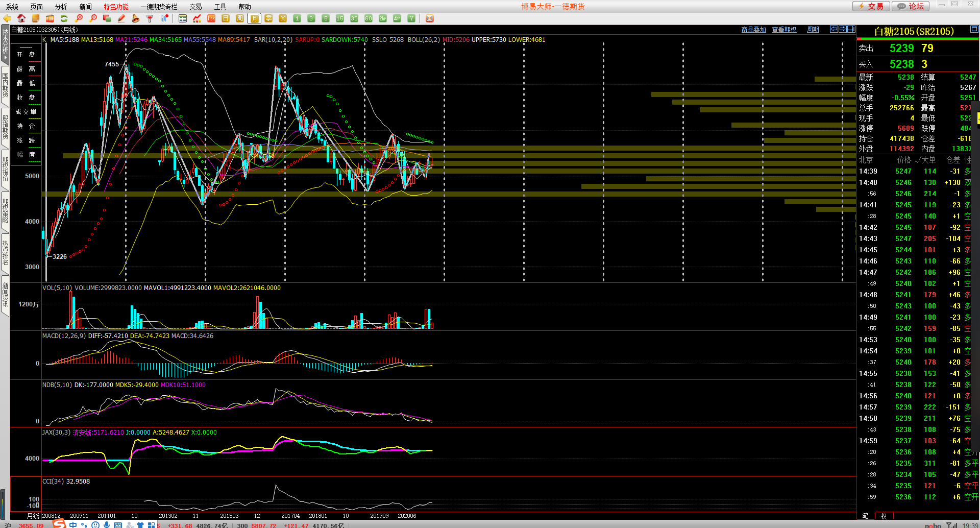
Task: Click the X custom period icon
Action: pos(283,18)
